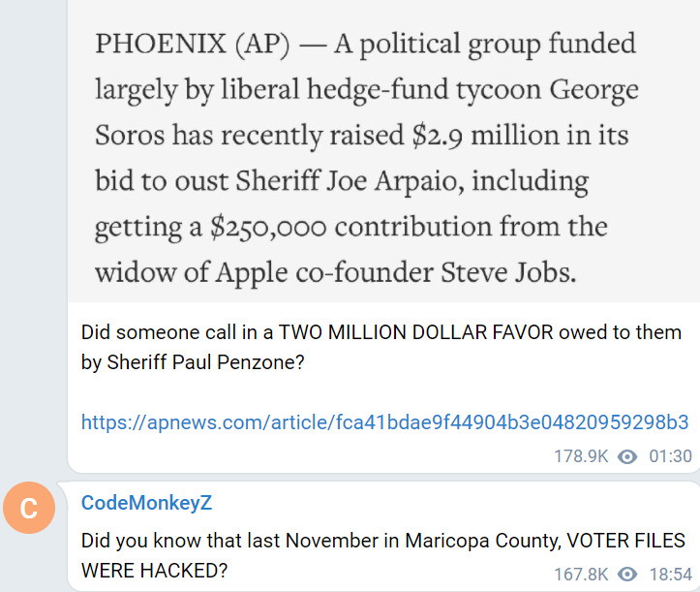
Task: Open the apnews.com article link
Action: pyautogui.click(x=384, y=421)
